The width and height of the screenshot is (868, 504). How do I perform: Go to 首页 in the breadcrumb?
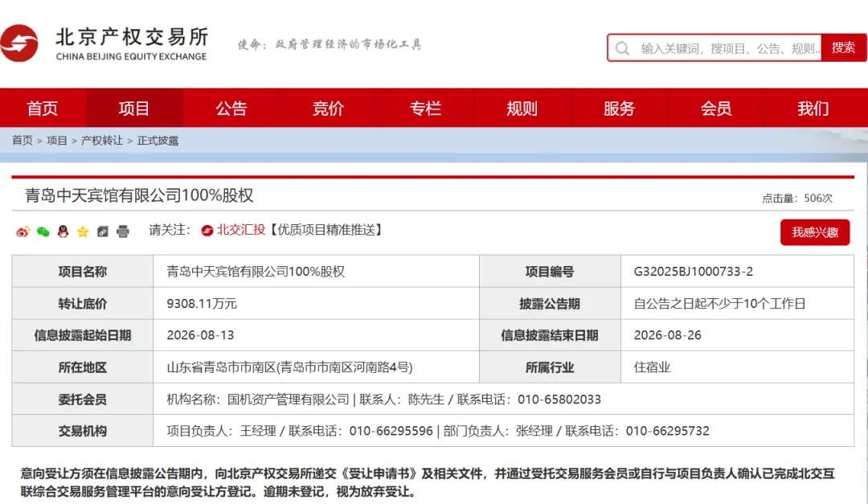[x=23, y=141]
